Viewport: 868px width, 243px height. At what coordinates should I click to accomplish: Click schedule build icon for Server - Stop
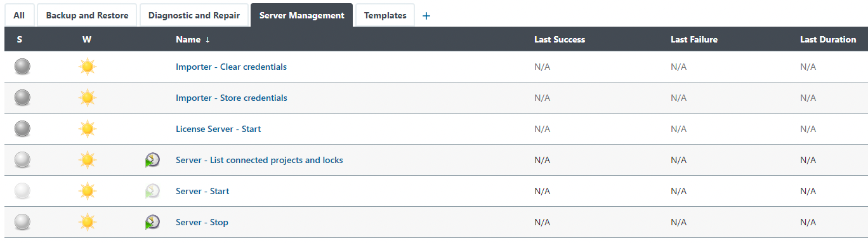click(x=152, y=222)
